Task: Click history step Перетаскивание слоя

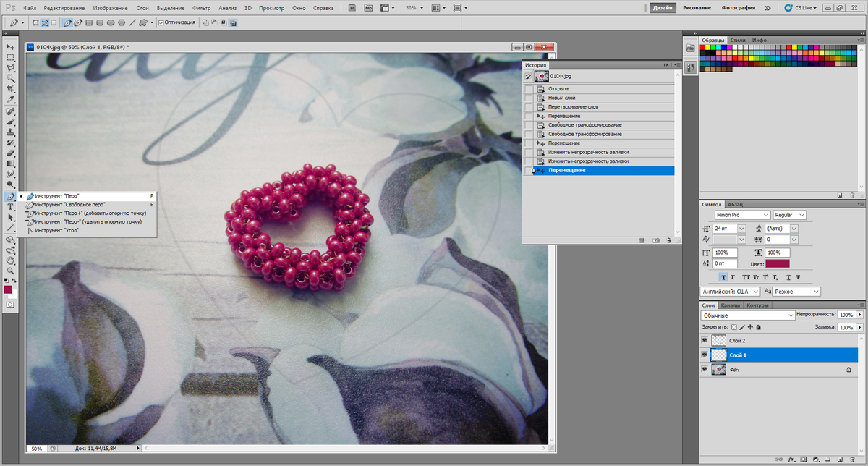Action: pyautogui.click(x=598, y=107)
